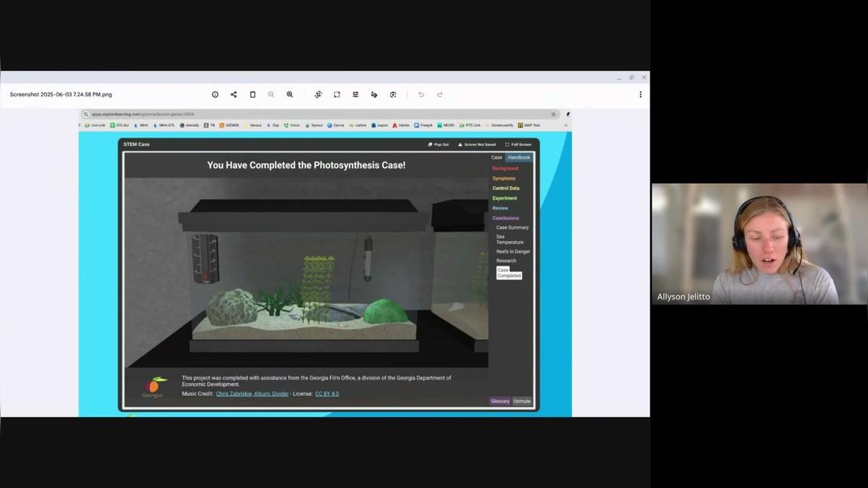
Task: Delete the screenshot using the trash icon
Action: click(252, 94)
